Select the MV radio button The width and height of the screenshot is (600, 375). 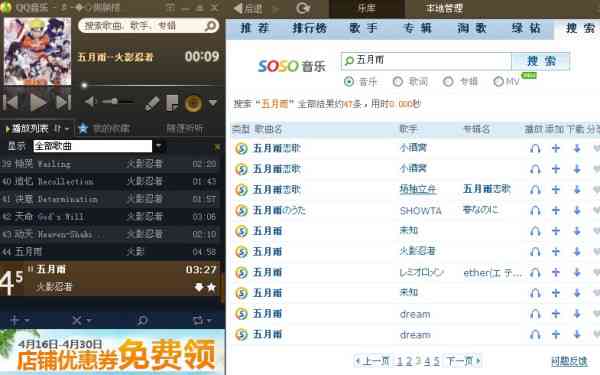coord(498,82)
